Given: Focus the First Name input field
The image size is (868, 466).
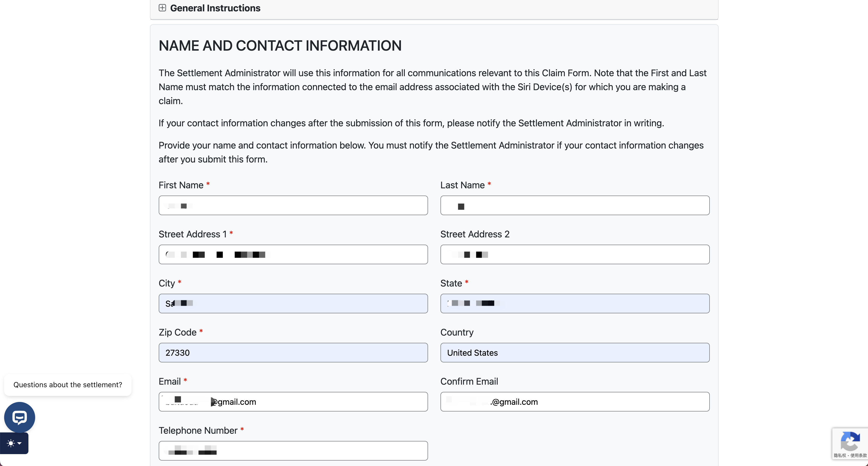Looking at the screenshot, I should [x=293, y=205].
